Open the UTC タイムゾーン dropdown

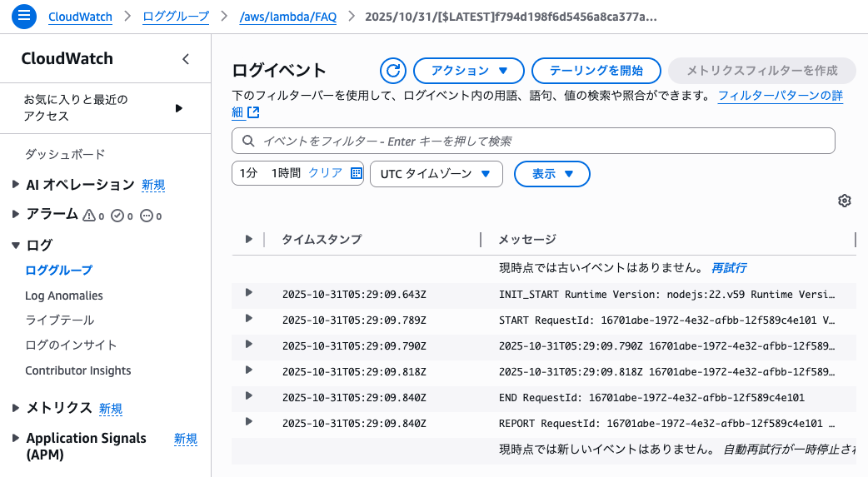coord(436,174)
